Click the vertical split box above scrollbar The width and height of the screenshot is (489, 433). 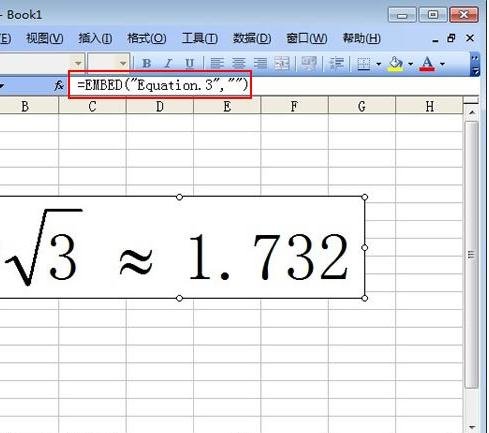click(x=471, y=101)
